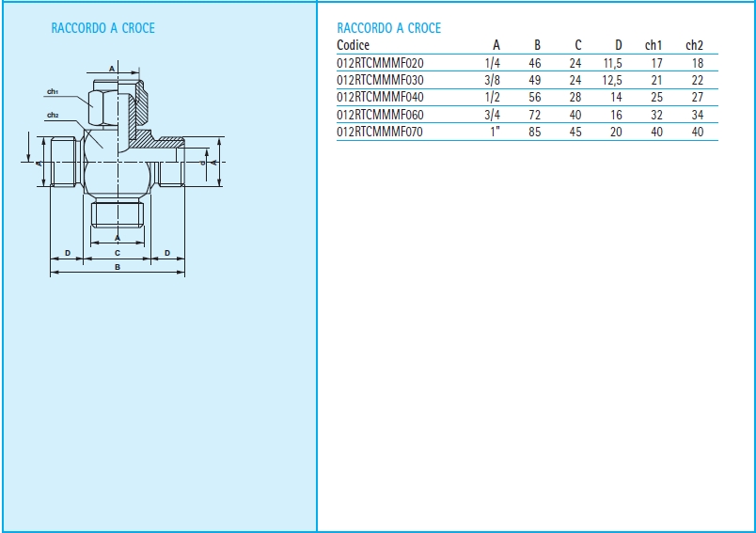Click the ch1 label in the drawing

pyautogui.click(x=53, y=91)
